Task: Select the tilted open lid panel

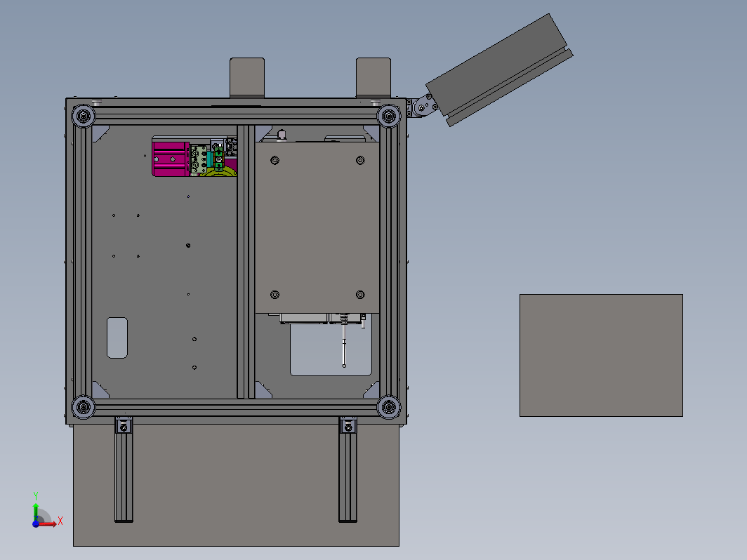Action: pyautogui.click(x=499, y=69)
